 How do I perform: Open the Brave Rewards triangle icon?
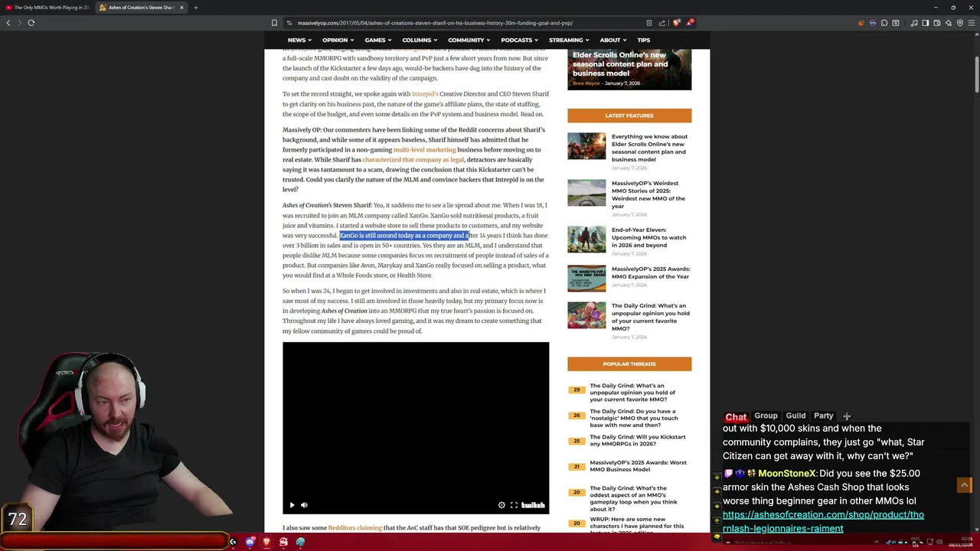coord(691,23)
